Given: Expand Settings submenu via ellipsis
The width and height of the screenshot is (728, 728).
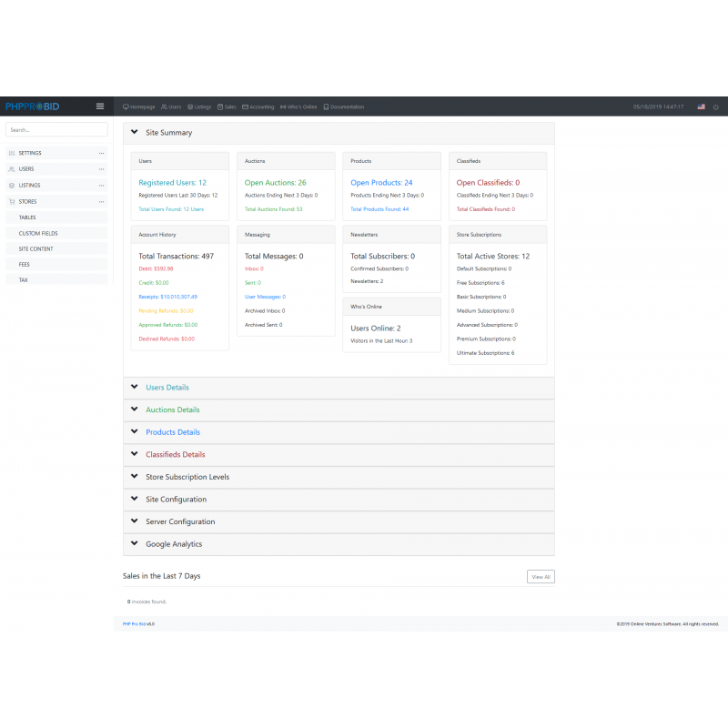Looking at the screenshot, I should pos(101,153).
